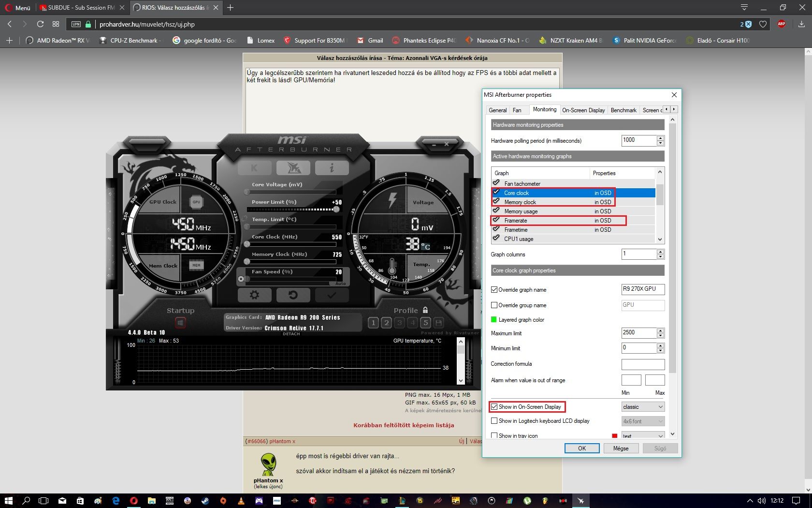
Task: Select profile slot 5
Action: (425, 323)
